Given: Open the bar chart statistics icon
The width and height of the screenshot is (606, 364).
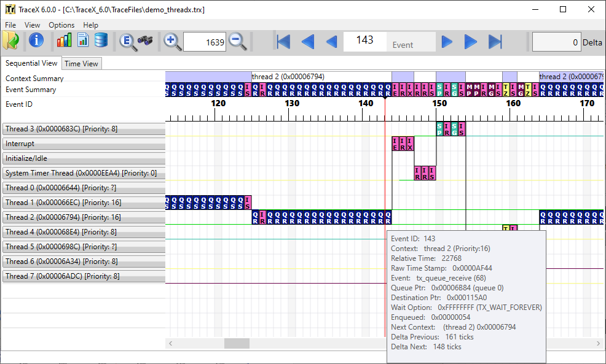Looking at the screenshot, I should click(64, 41).
